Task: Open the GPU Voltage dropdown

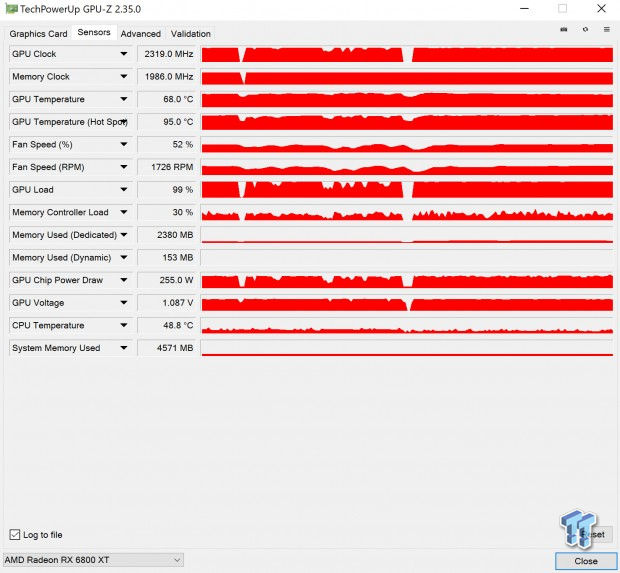Action: coord(124,303)
